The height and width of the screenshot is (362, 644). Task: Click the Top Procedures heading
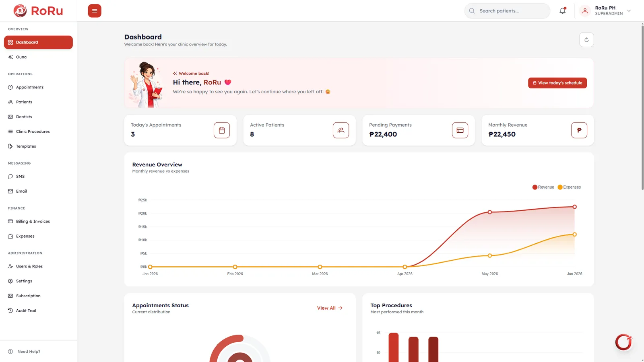[391, 306]
